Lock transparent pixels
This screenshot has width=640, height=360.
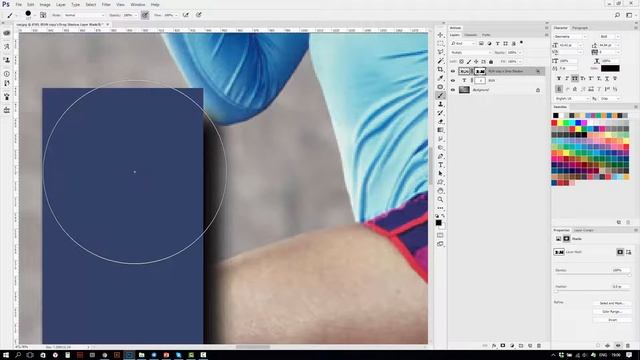coord(461,62)
